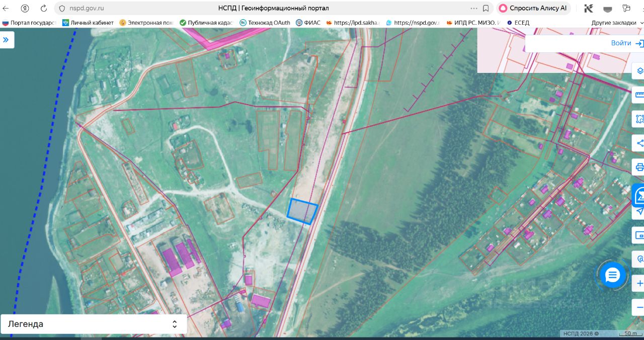Zoom out the map with minus

pos(639,307)
